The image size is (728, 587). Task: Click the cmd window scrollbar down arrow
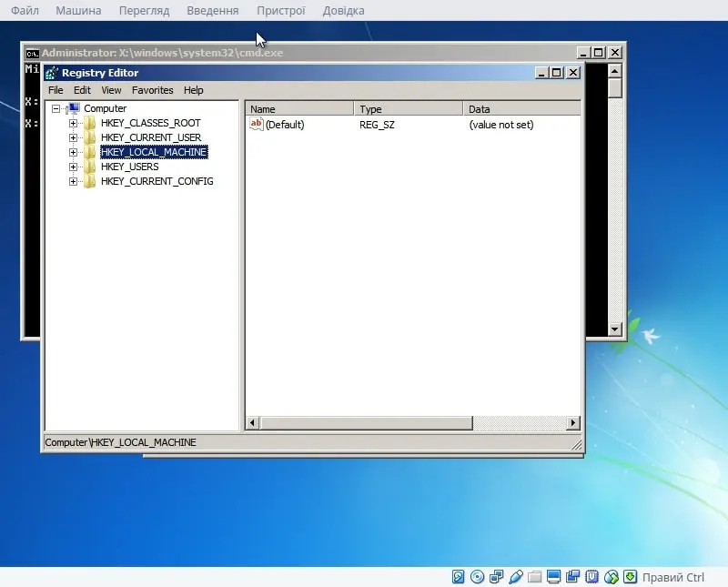[x=615, y=329]
